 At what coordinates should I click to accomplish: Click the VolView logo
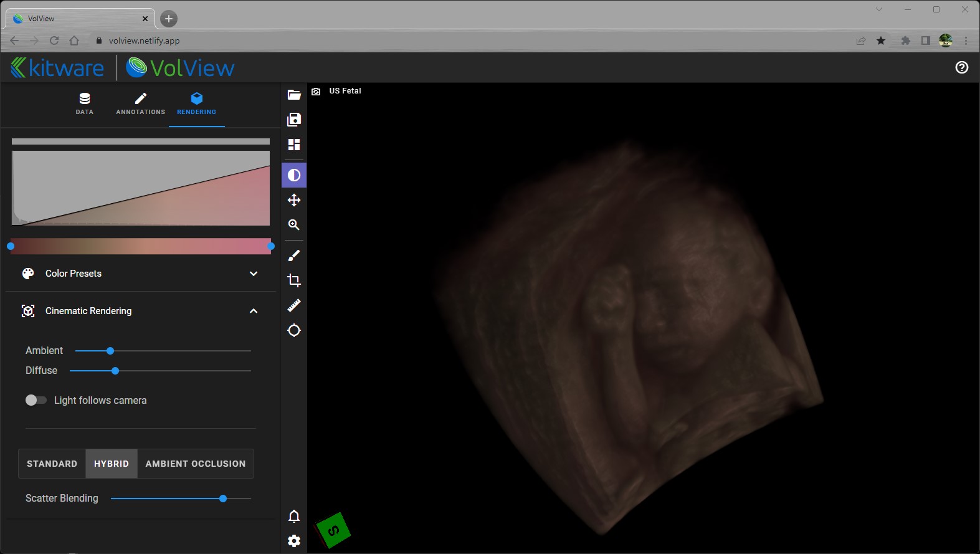point(181,67)
